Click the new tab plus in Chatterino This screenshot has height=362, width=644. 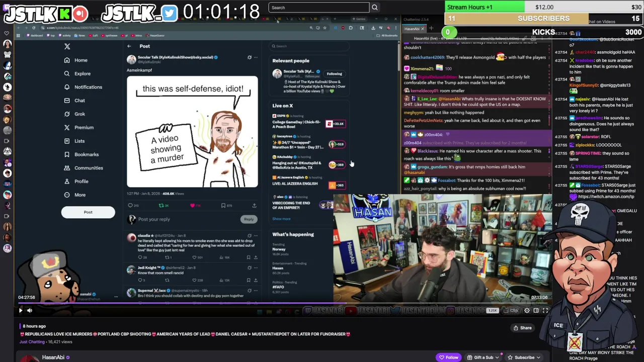431,29
